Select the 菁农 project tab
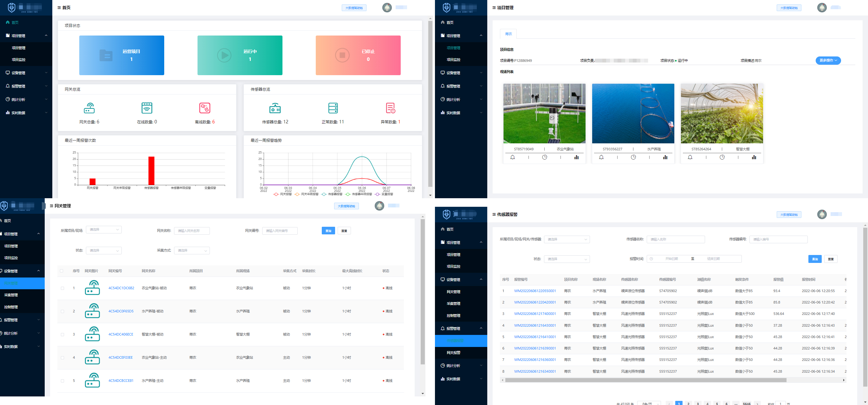Screen dimensions: 868x405 pyautogui.click(x=508, y=34)
